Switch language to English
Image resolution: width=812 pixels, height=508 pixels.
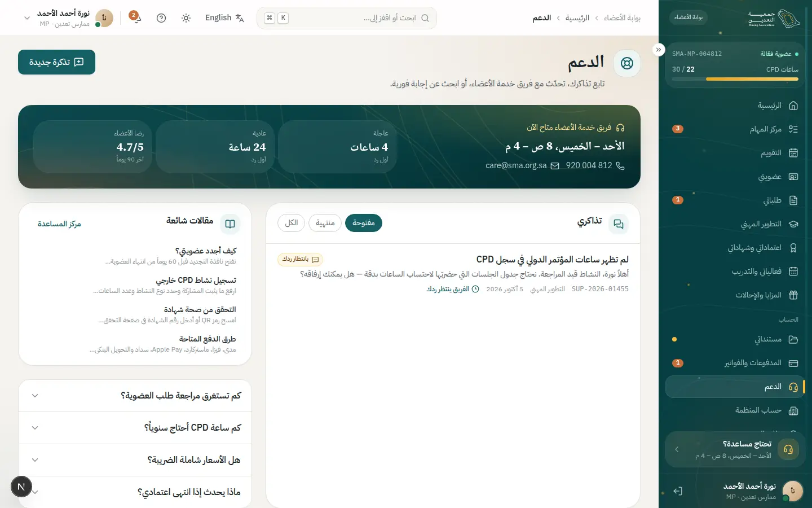pos(224,18)
